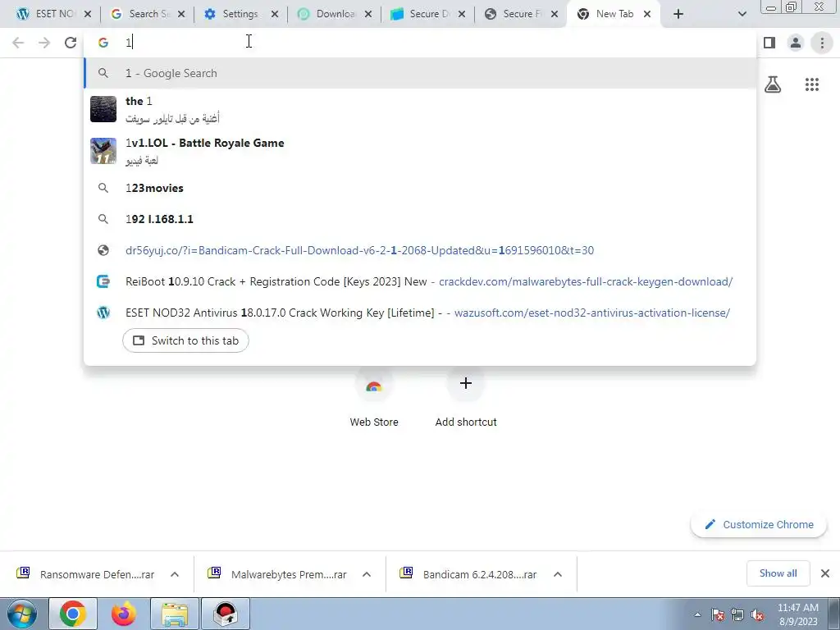Close the downloads bar
The height and width of the screenshot is (630, 840).
click(825, 573)
